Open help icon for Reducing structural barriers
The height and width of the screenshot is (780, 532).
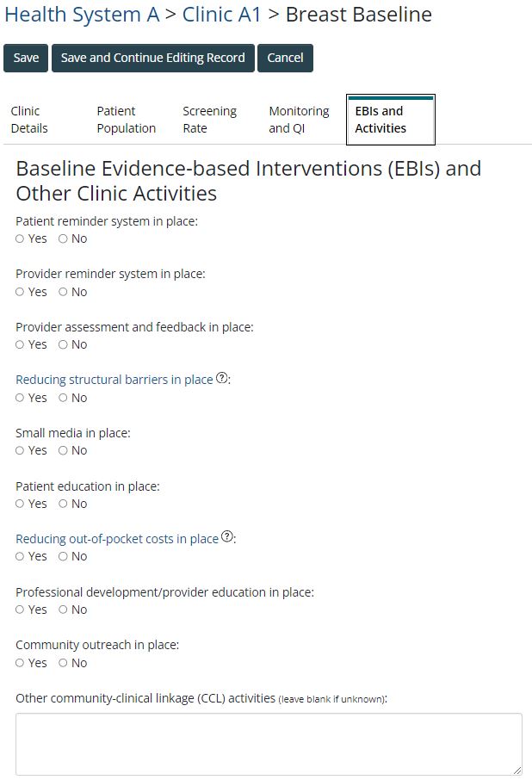tap(222, 379)
